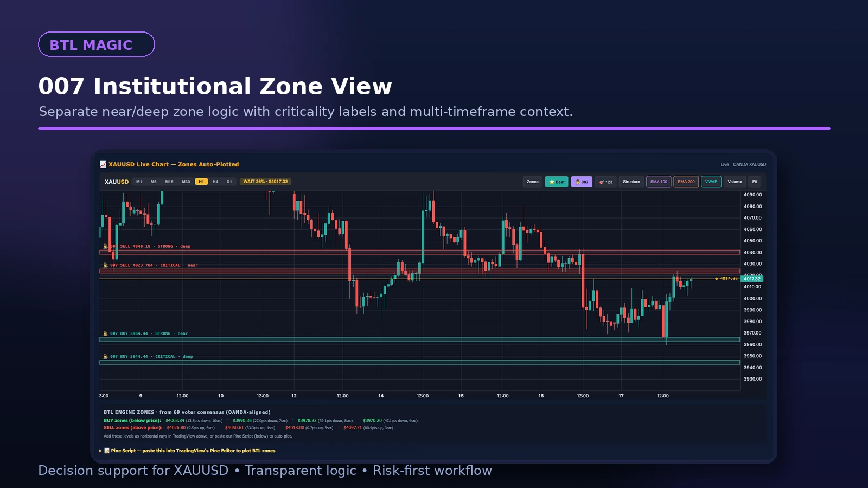Toggle the EMA 200 indicator
Screen dimensions: 868x488
click(x=686, y=182)
